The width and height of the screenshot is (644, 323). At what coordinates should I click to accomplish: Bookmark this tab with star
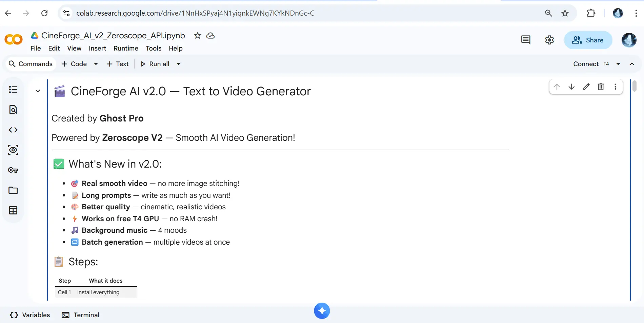(565, 13)
